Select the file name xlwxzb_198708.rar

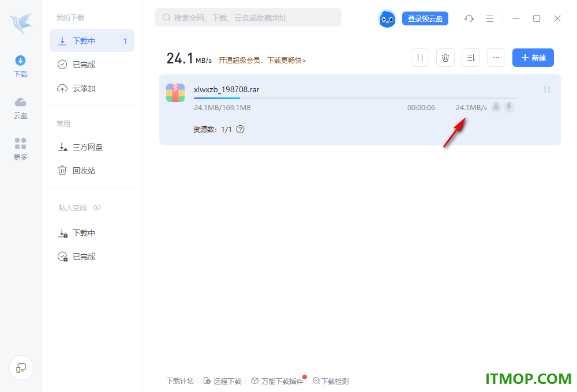point(226,90)
